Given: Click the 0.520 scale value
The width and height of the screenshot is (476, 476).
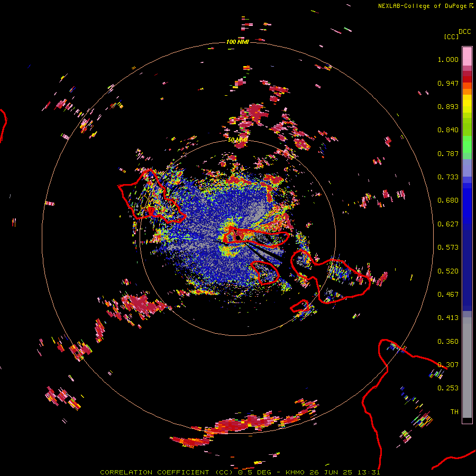Looking at the screenshot, I should coord(448,271).
